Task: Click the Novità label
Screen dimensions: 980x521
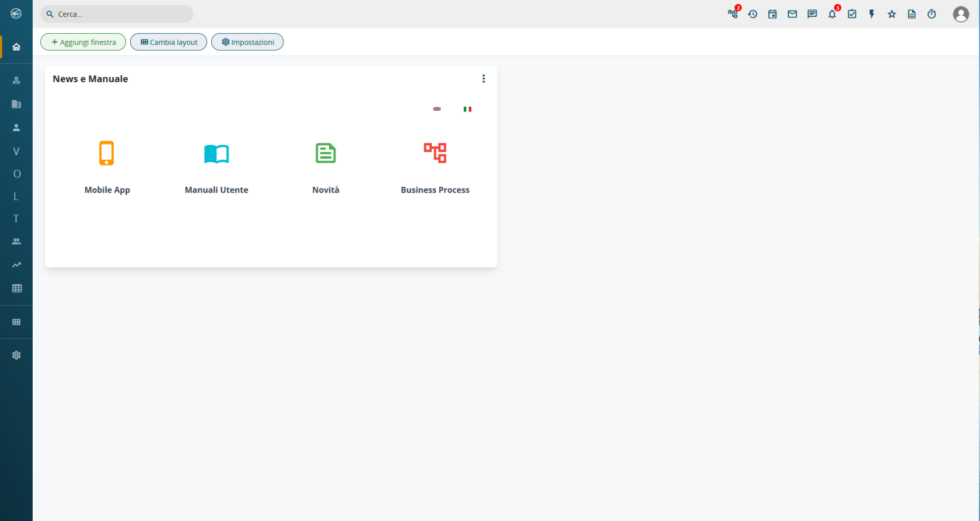Action: pos(325,190)
